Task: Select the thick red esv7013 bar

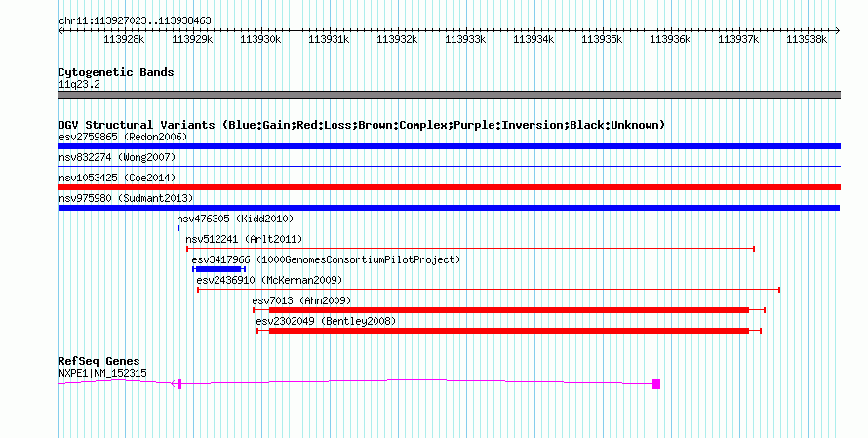Action: click(509, 310)
